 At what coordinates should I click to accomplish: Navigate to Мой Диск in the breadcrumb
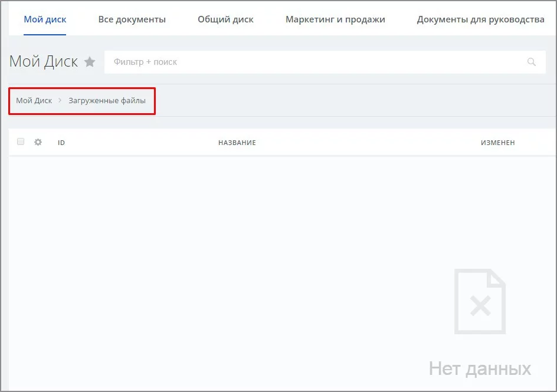pos(34,101)
